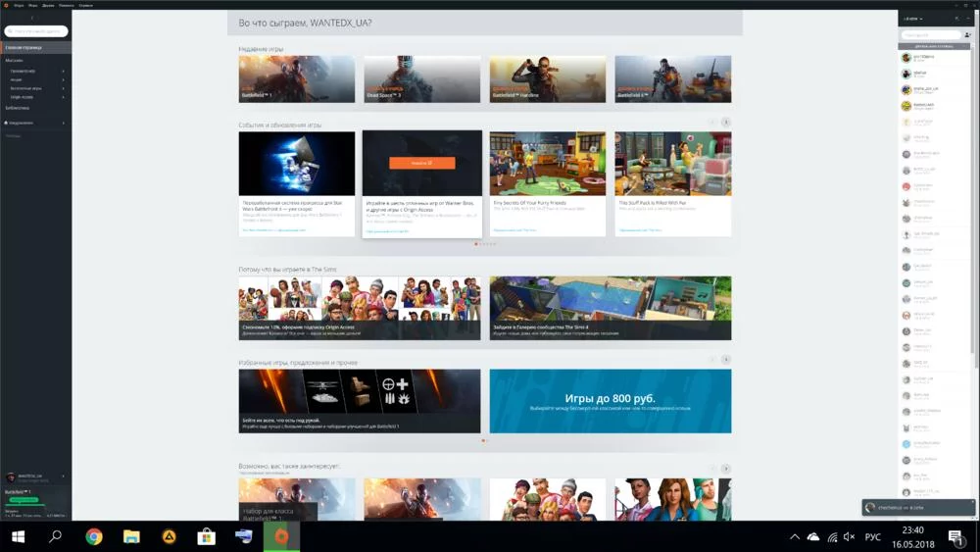The width and height of the screenshot is (980, 552).
Task: Select the orange pagination dot under featured offers
Action: [483, 441]
